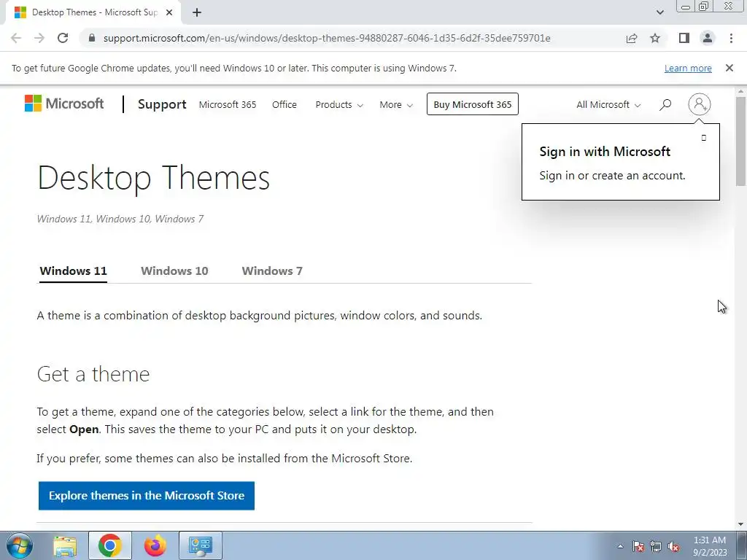Click Buy Microsoft 365 button
The image size is (747, 560).
point(473,104)
